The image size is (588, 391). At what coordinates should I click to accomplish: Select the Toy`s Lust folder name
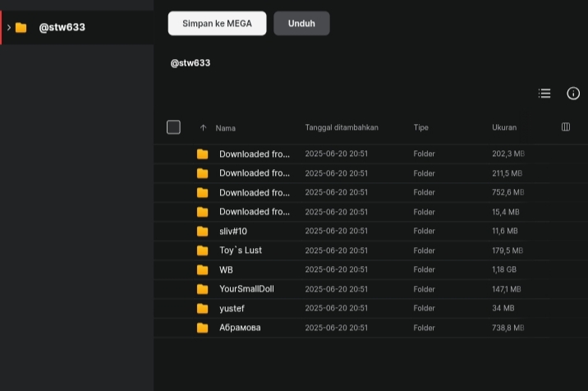(x=241, y=251)
